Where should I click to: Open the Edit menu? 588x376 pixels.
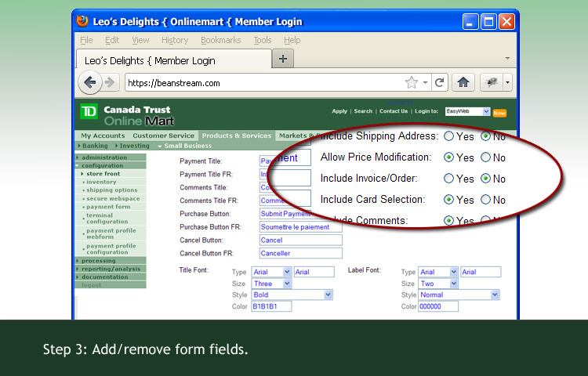click(x=112, y=40)
